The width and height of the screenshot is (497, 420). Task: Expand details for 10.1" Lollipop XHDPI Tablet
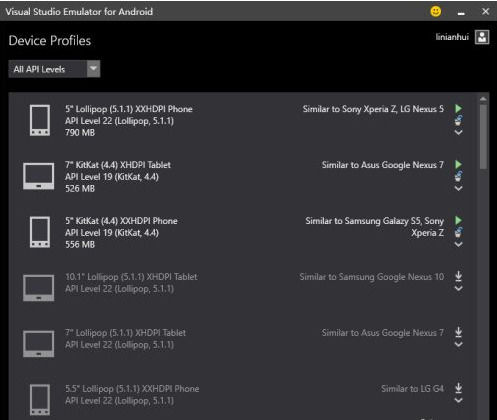click(459, 288)
